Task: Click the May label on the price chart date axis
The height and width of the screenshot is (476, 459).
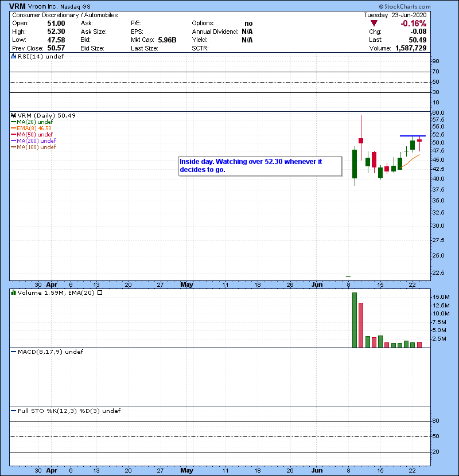Action: (x=186, y=284)
